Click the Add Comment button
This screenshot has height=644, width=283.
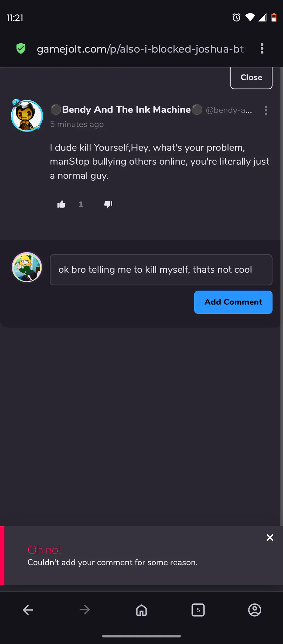[233, 302]
